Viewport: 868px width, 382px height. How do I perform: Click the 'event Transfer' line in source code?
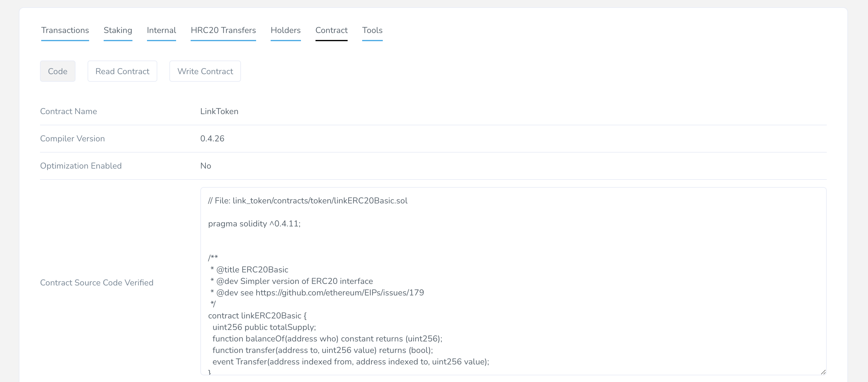point(350,362)
